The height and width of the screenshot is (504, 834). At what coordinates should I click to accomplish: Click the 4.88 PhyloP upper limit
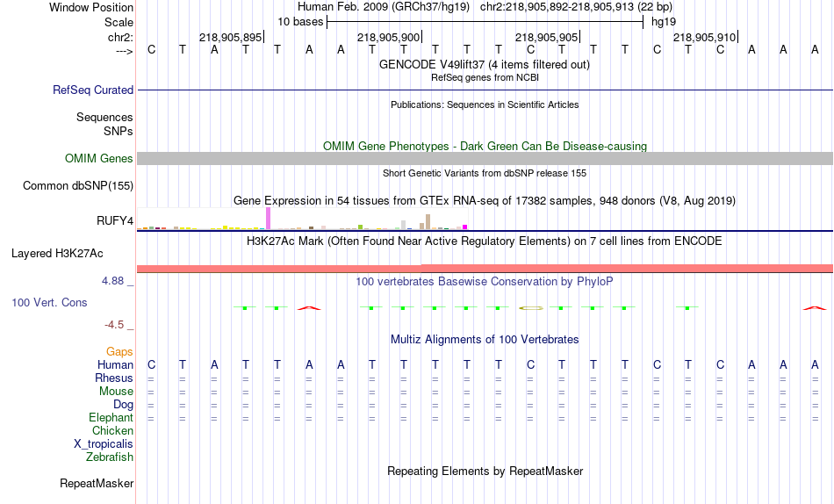click(113, 280)
